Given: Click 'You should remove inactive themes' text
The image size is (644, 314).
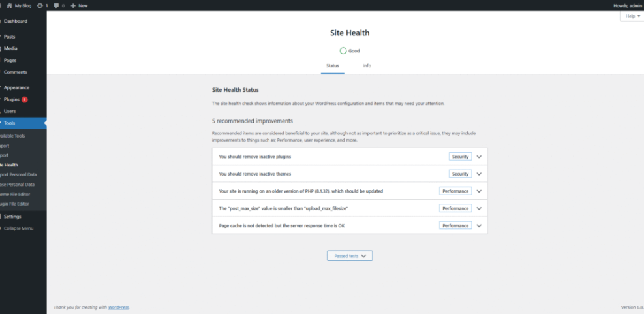Looking at the screenshot, I should pyautogui.click(x=255, y=174).
